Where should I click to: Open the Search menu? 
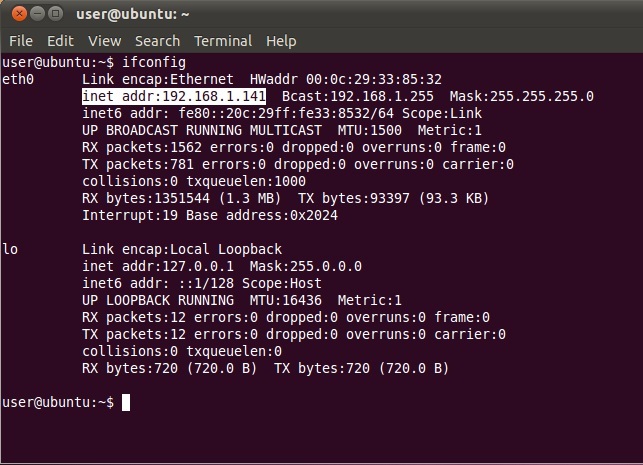tap(157, 41)
